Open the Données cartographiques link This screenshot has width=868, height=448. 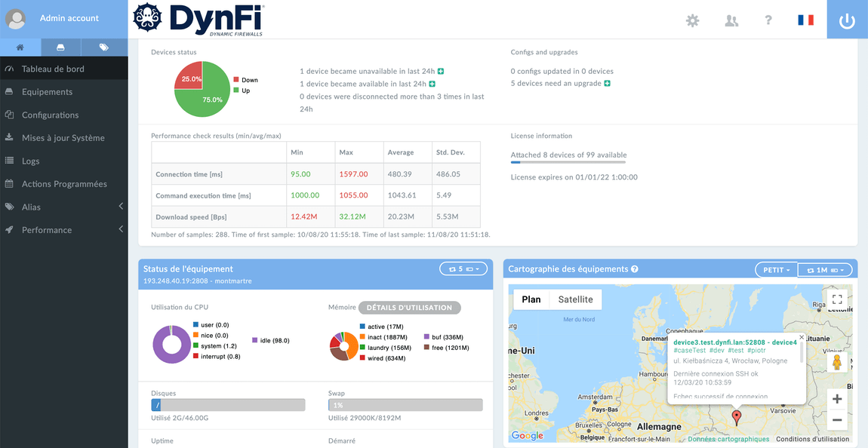tap(728, 439)
